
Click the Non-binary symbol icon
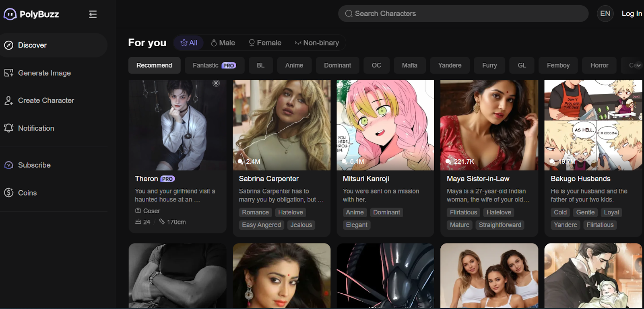coord(298,43)
